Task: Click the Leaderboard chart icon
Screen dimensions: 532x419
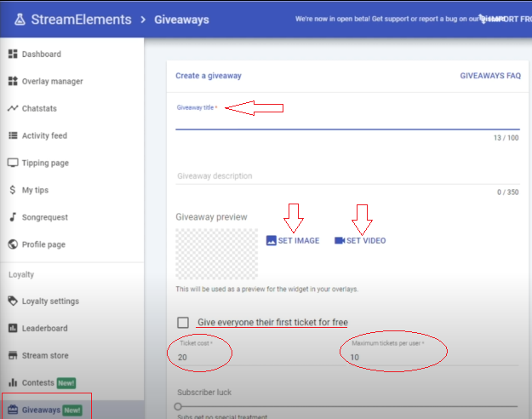Action: point(13,328)
